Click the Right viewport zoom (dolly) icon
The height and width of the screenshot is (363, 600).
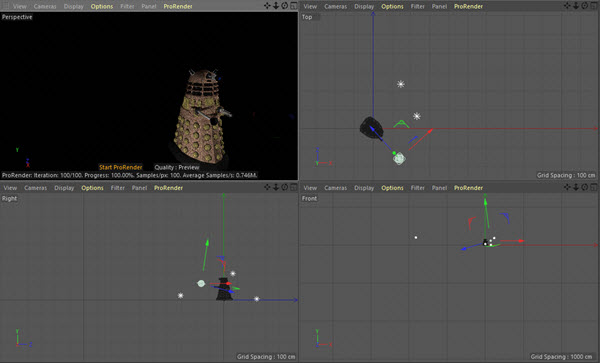coord(276,187)
